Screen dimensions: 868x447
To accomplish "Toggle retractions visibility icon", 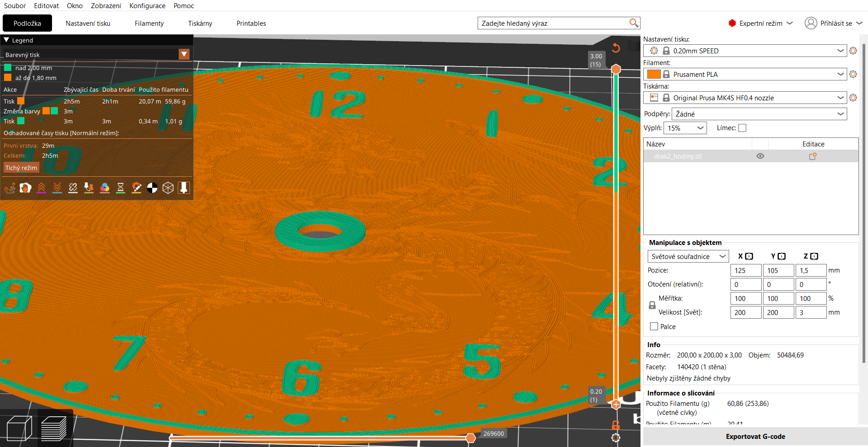I will click(41, 188).
